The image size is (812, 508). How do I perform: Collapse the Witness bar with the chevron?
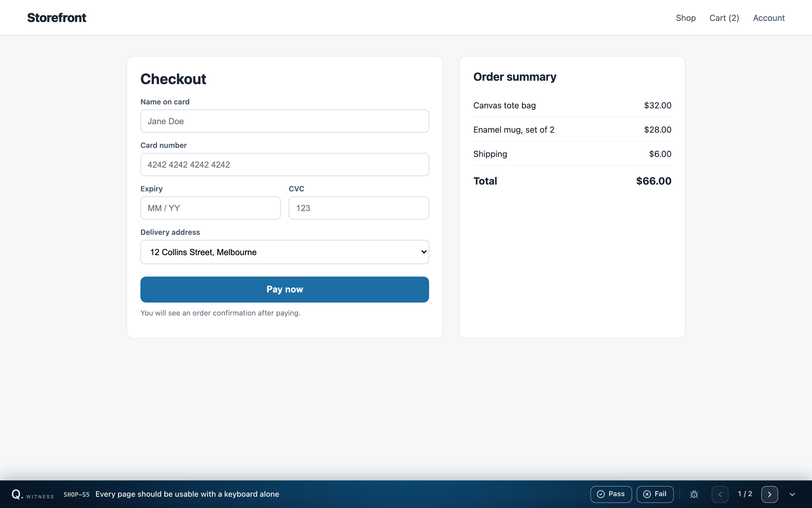[x=792, y=494]
